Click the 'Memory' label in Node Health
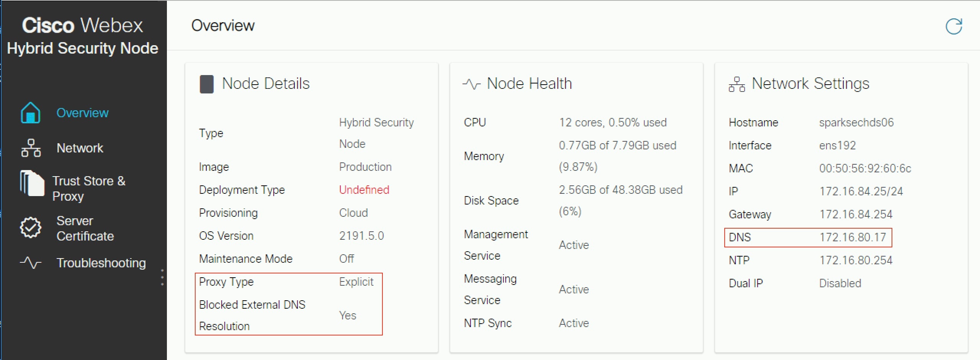This screenshot has height=360, width=980. coord(484,156)
